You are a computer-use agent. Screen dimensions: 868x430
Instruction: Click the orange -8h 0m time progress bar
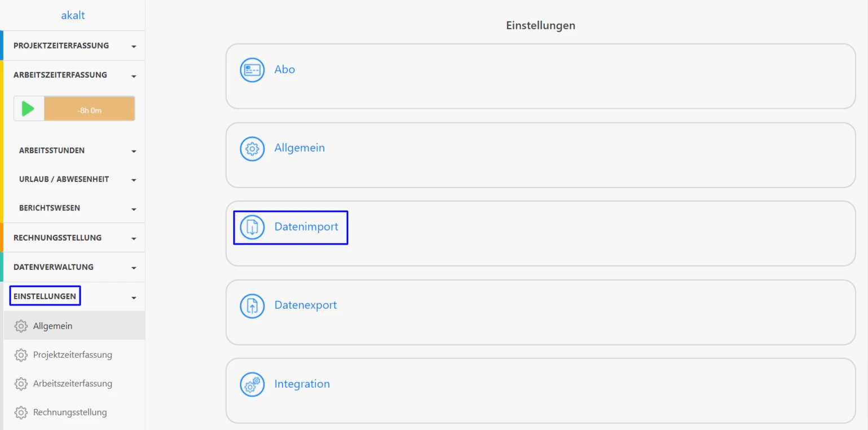[x=89, y=108]
